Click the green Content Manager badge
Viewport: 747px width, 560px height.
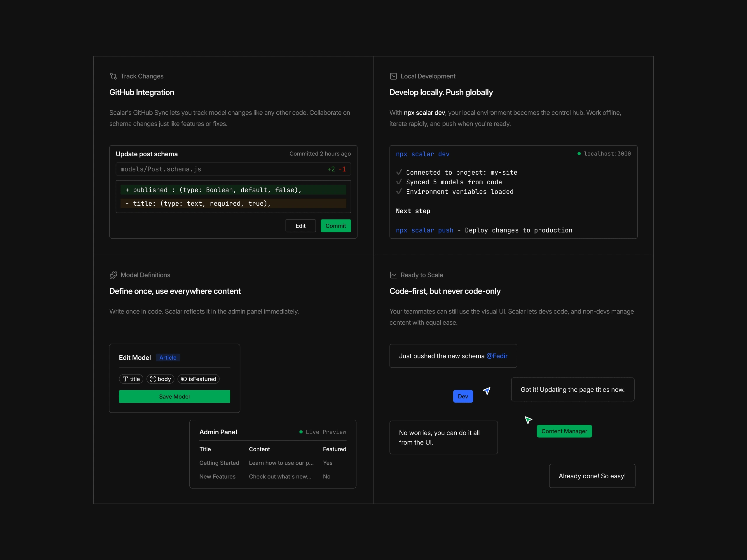point(564,431)
